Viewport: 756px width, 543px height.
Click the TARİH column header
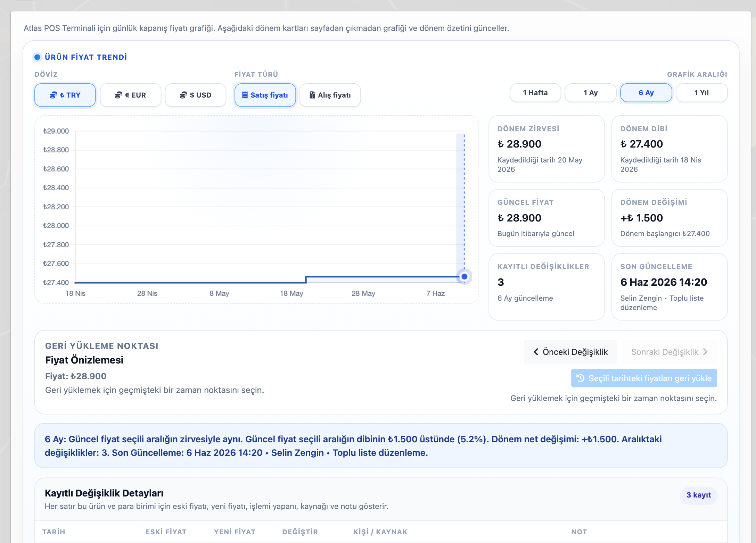pyautogui.click(x=54, y=532)
